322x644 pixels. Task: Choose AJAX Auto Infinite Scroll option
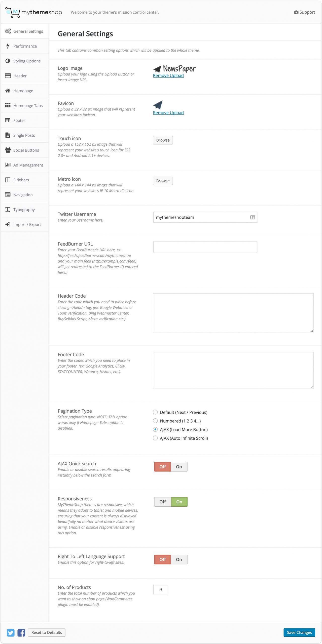click(x=155, y=438)
